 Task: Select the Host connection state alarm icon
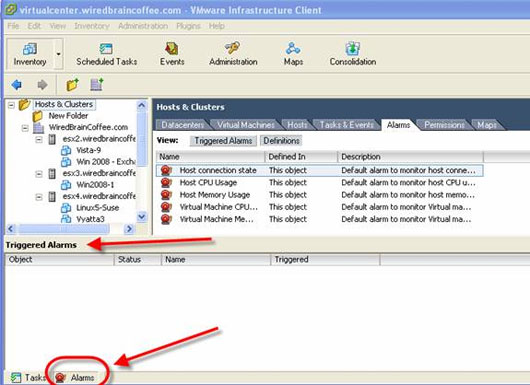tap(166, 170)
